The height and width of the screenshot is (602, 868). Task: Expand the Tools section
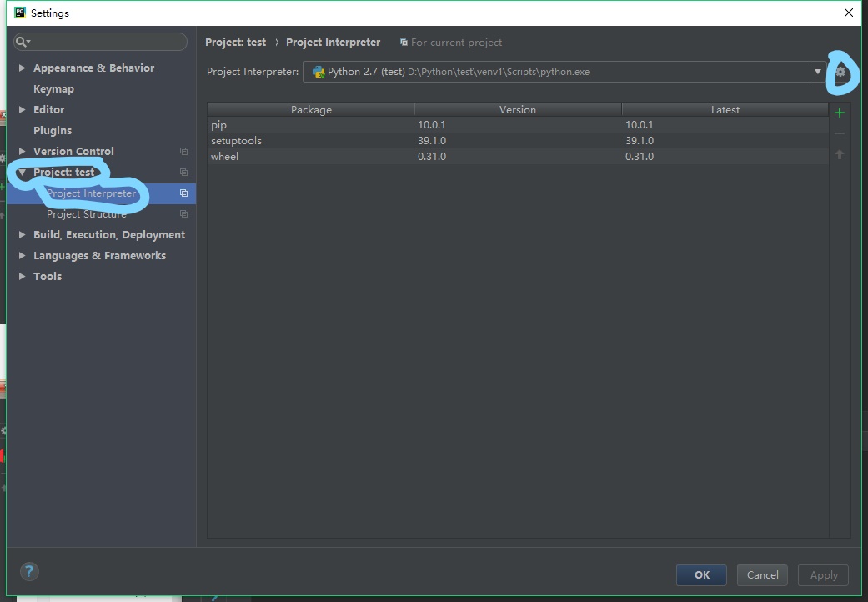tap(22, 276)
